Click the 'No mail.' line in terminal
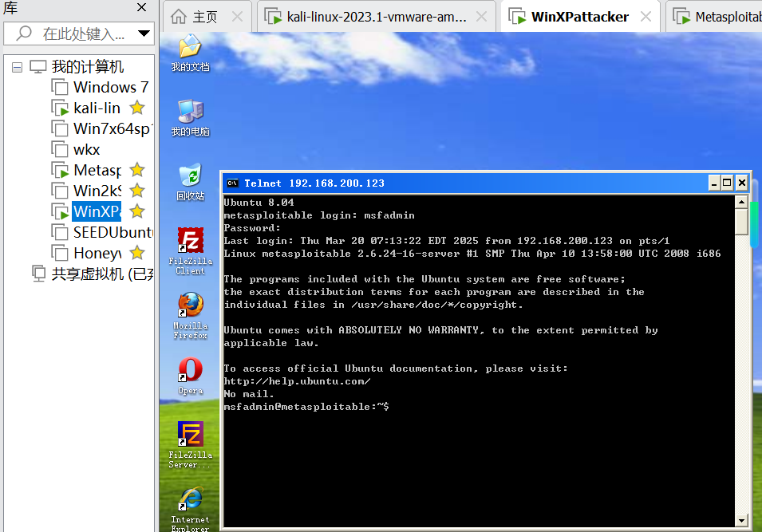This screenshot has height=532, width=762. (249, 394)
